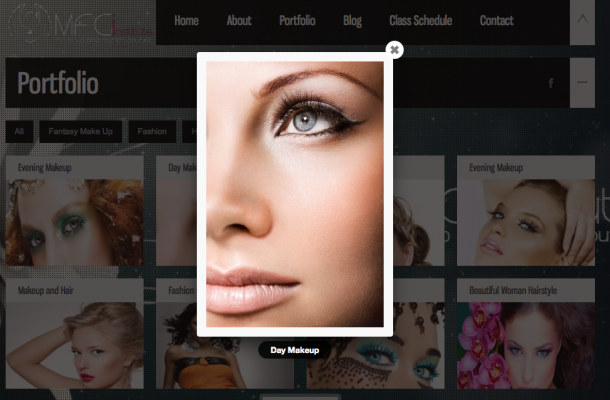Open the left Evening Makeup thumbnail with green eyeshadow

coord(75,222)
